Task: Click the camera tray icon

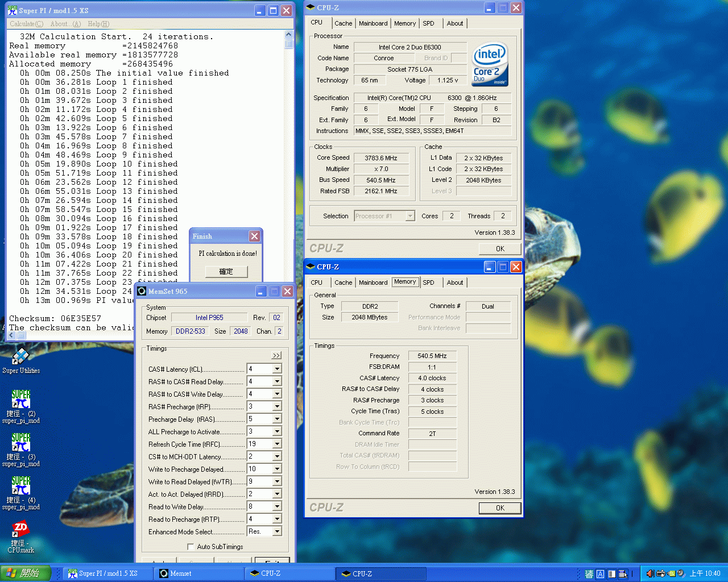Action: click(x=661, y=573)
